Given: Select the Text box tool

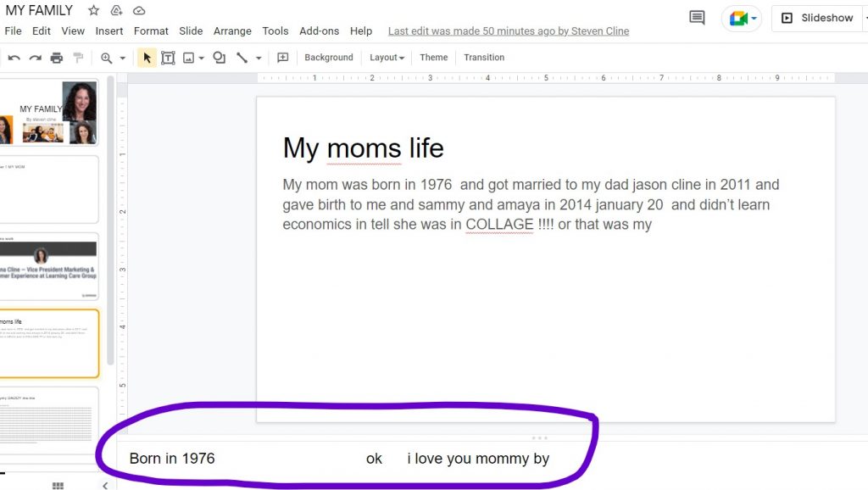Looking at the screenshot, I should (x=168, y=58).
